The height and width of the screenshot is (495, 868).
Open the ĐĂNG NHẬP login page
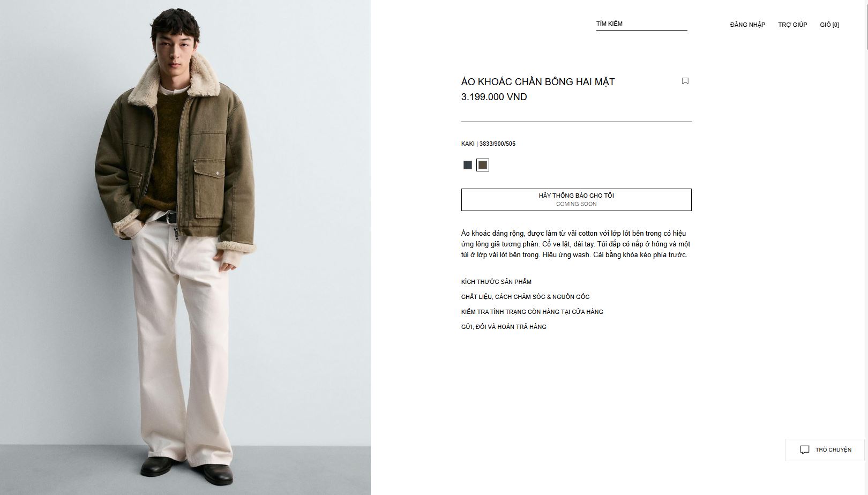coord(747,25)
